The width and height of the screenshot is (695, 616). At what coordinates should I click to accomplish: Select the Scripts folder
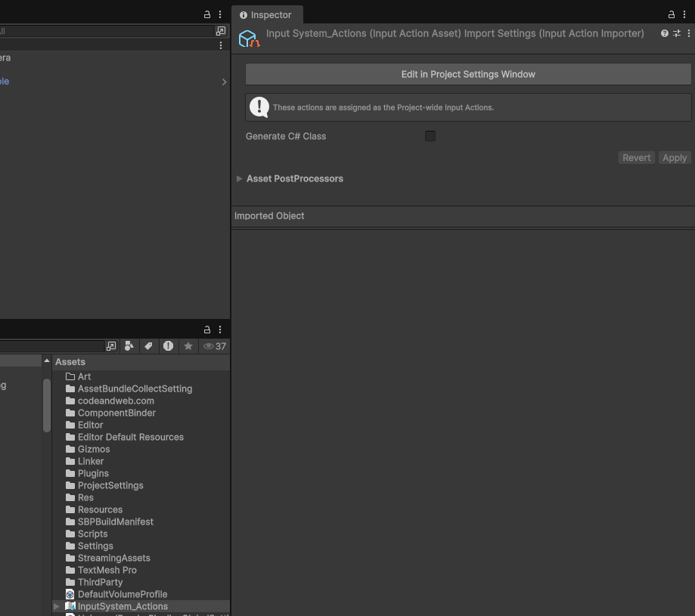point(141,534)
